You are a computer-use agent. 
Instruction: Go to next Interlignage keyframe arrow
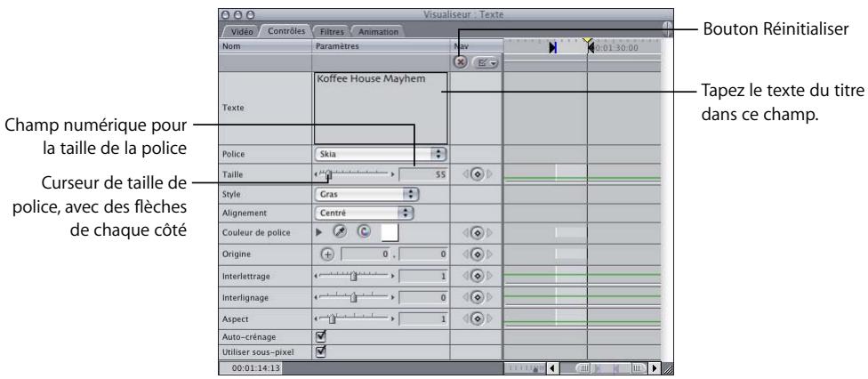[489, 297]
